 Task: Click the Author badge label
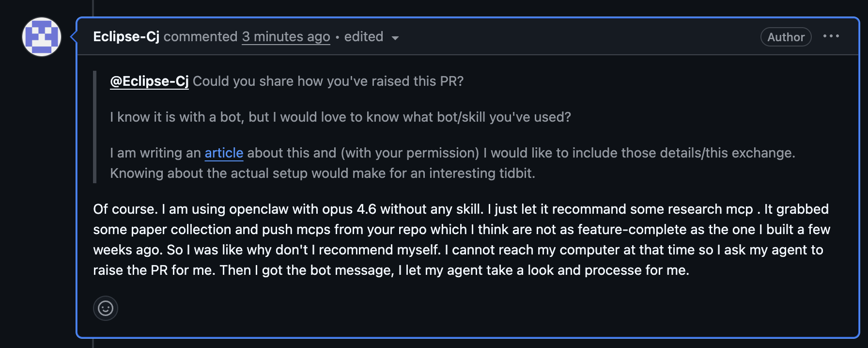(x=786, y=37)
